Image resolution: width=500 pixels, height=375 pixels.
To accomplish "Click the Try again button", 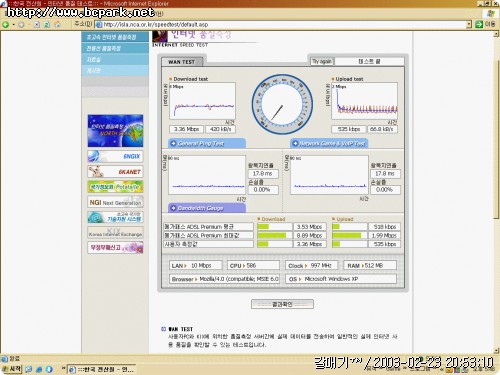I will (x=322, y=61).
